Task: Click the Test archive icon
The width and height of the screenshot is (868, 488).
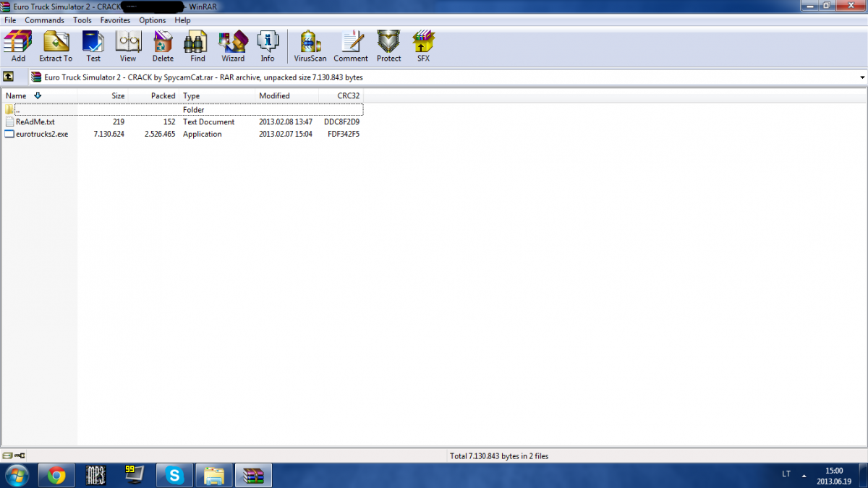Action: (93, 46)
